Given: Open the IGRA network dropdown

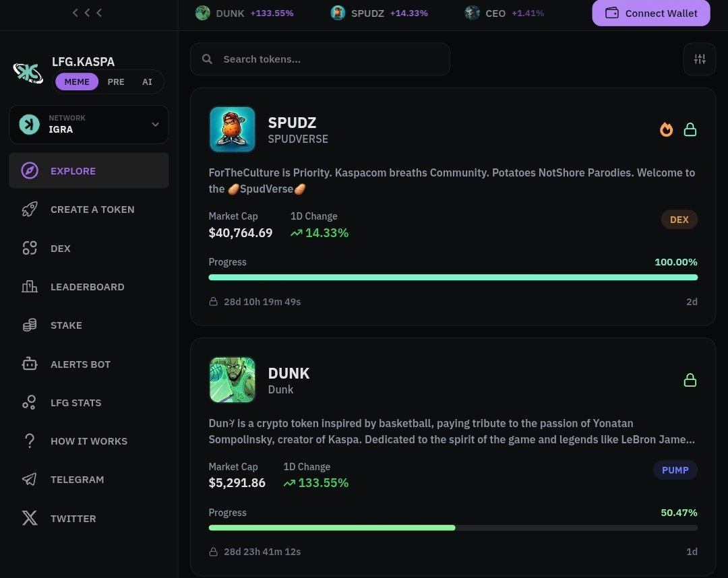Looking at the screenshot, I should coord(89,125).
